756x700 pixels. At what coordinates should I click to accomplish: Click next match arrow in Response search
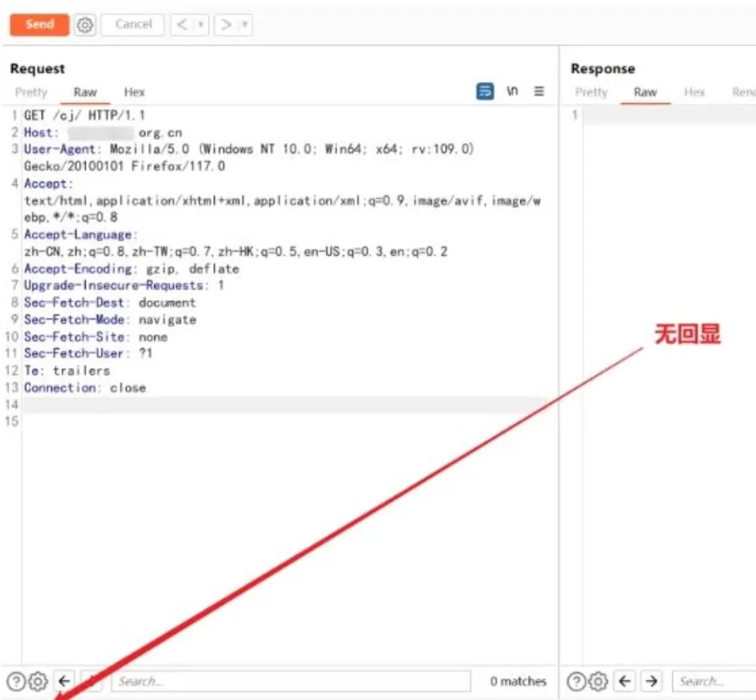coord(651,682)
